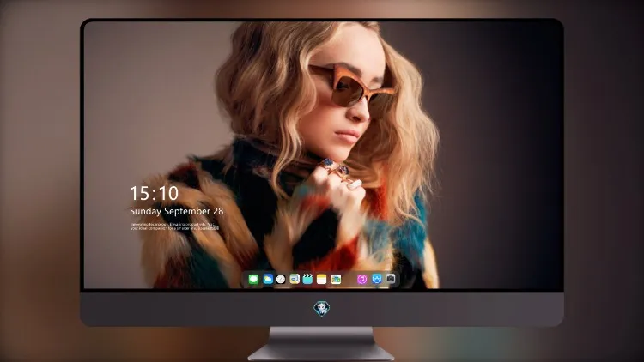Click the Sunday September 28 date text

[177, 211]
